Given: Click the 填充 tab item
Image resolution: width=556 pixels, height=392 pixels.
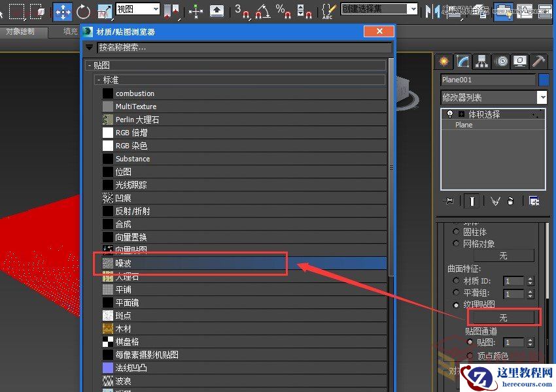Looking at the screenshot, I should [72, 31].
